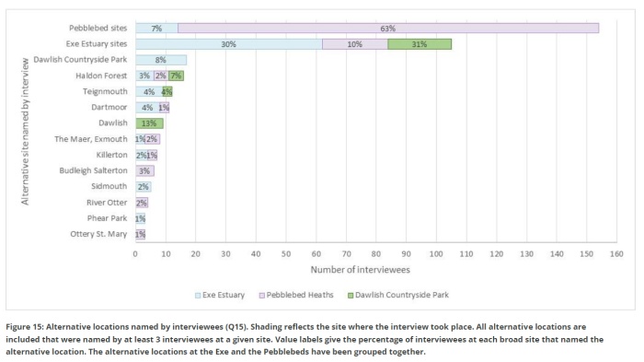Select the 'Teignmouth' axis label
The image size is (644, 362).
105,91
